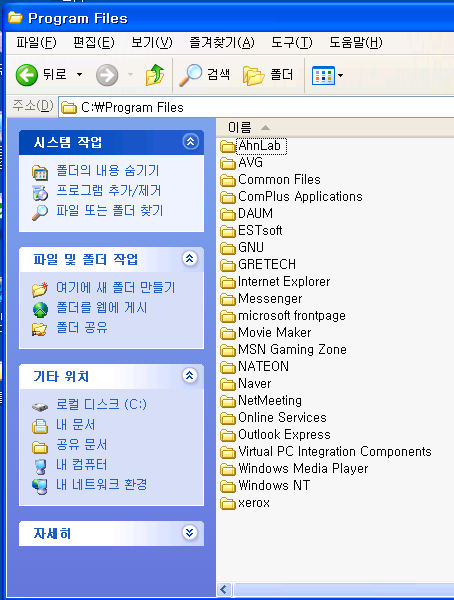This screenshot has height=600, width=454.
Task: Click the Program Files title bar folder icon
Action: (x=15, y=18)
